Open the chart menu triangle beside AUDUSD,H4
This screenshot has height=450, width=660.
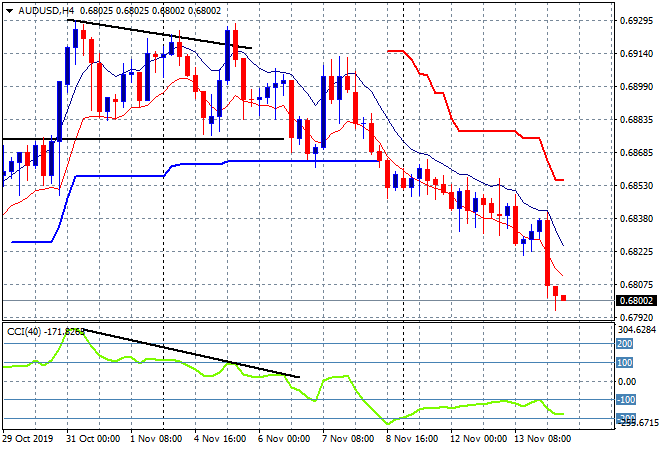point(10,11)
